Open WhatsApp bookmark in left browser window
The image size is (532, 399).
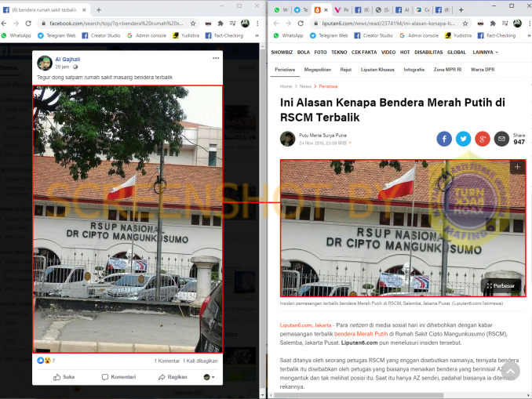(x=16, y=35)
